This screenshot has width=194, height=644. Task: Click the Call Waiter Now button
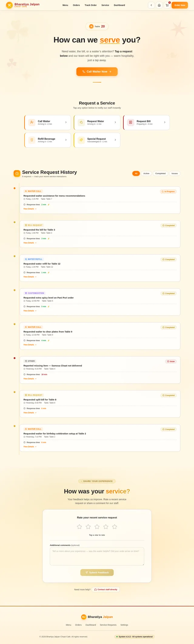coord(97,72)
